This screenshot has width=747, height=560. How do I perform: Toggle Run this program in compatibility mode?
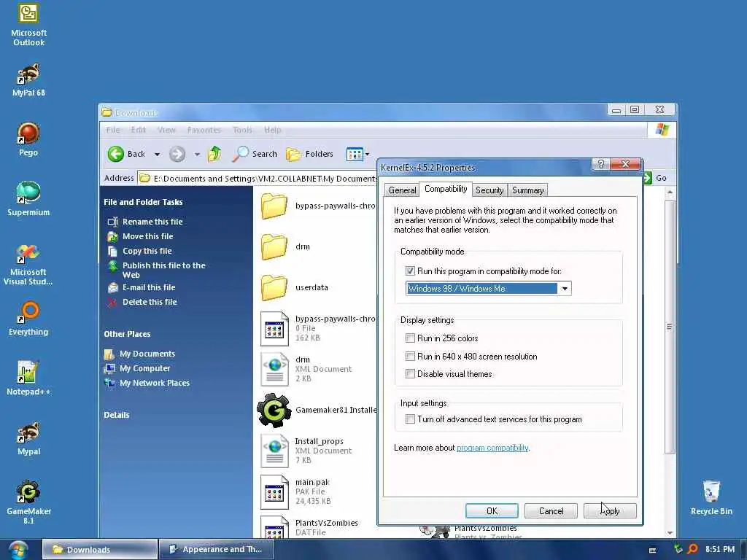(410, 271)
